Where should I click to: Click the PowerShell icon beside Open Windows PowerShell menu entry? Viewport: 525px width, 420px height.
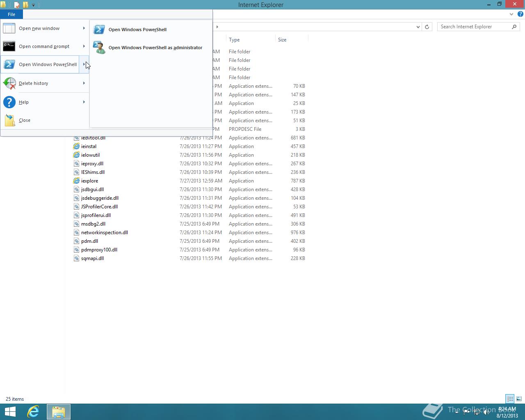[9, 64]
